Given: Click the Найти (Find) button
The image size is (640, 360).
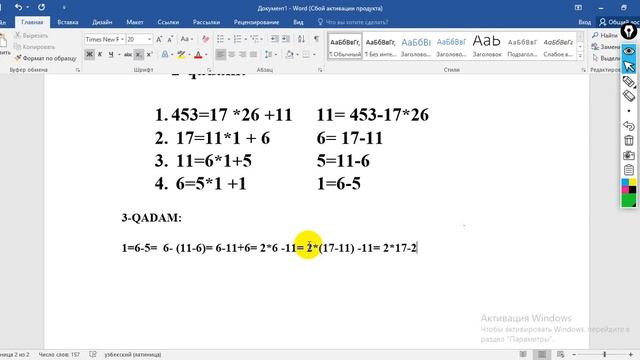Looking at the screenshot, I should [605, 36].
